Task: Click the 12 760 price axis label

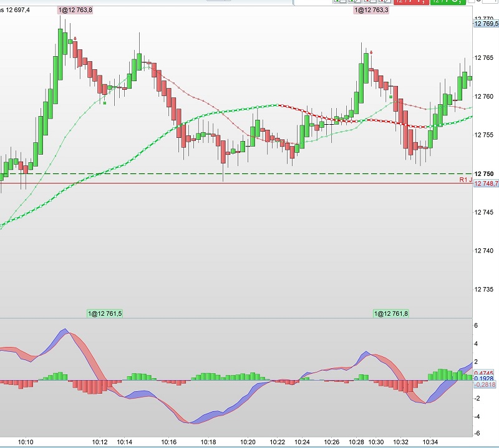Action: (x=484, y=97)
